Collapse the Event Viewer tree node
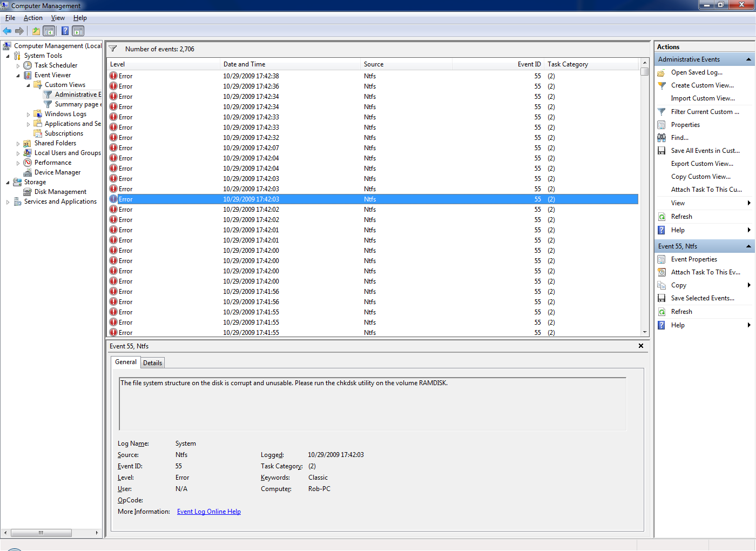This screenshot has height=551, width=756. click(18, 76)
